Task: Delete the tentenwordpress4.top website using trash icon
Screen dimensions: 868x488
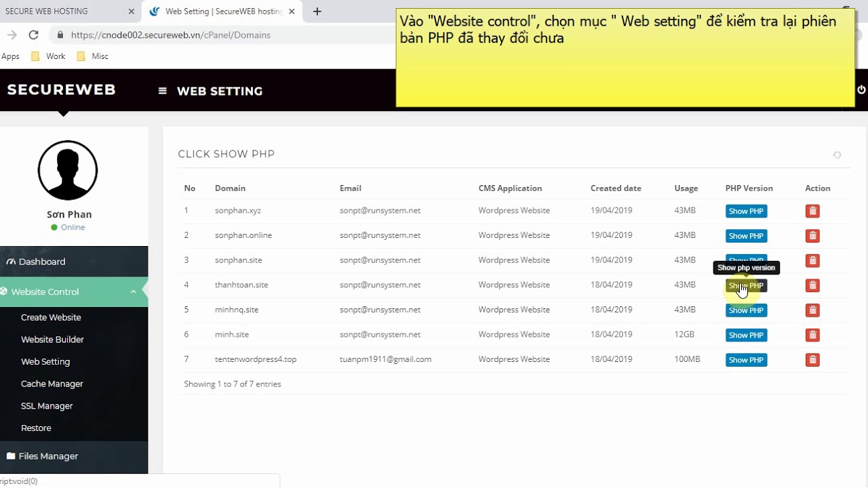Action: pos(812,360)
